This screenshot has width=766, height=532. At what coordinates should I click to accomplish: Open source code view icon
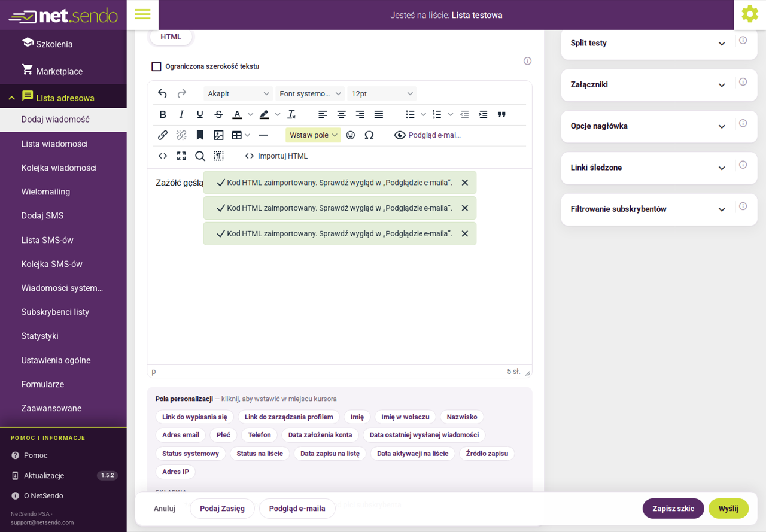[163, 156]
